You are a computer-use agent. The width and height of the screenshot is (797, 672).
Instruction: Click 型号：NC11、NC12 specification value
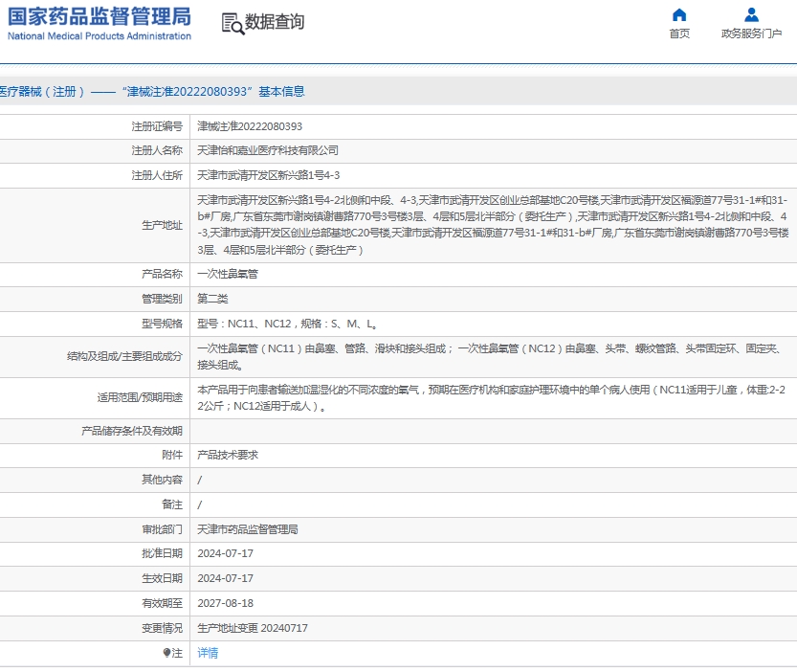tap(287, 324)
